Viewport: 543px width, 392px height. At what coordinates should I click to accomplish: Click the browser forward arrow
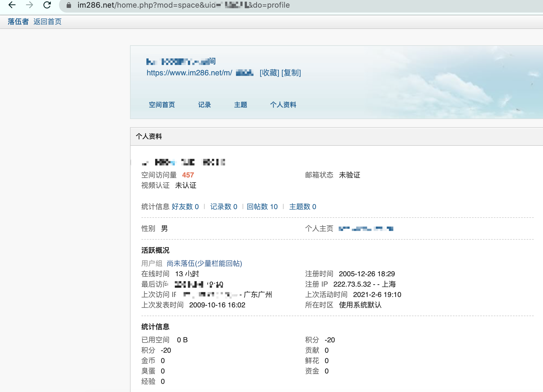29,5
